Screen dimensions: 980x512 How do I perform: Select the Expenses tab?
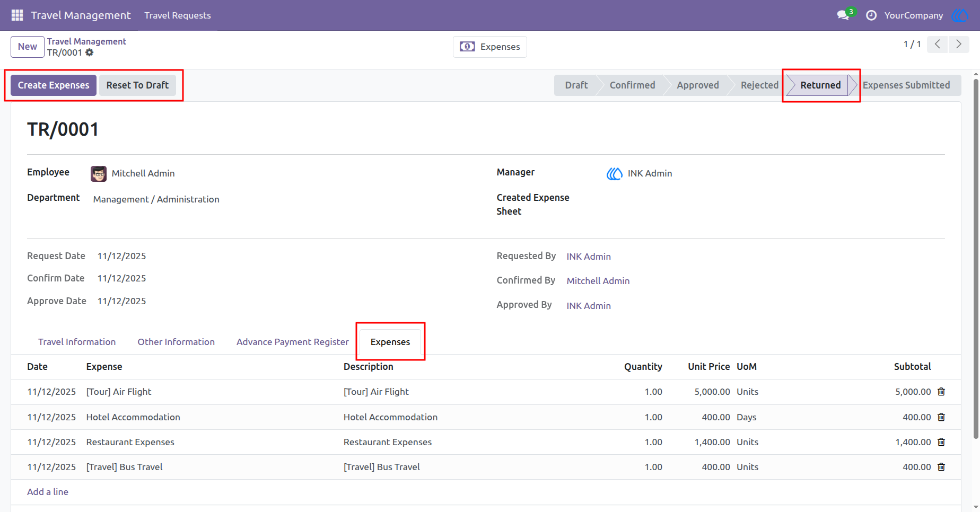390,342
